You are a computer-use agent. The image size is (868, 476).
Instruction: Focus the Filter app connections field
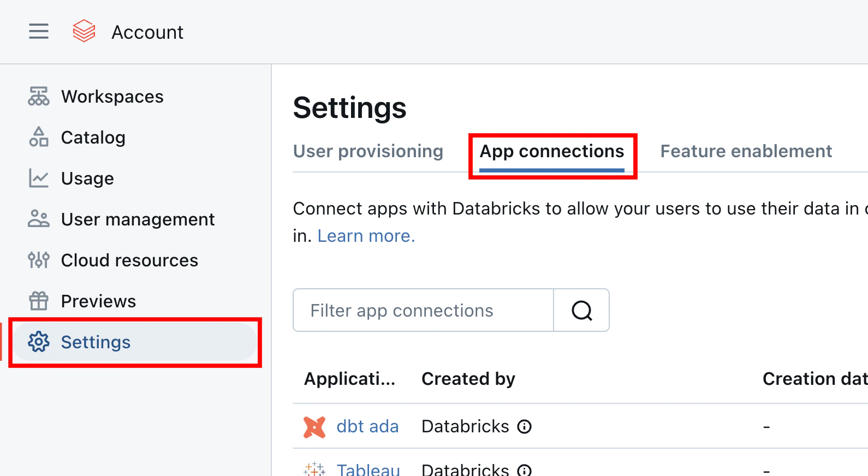[x=424, y=310]
